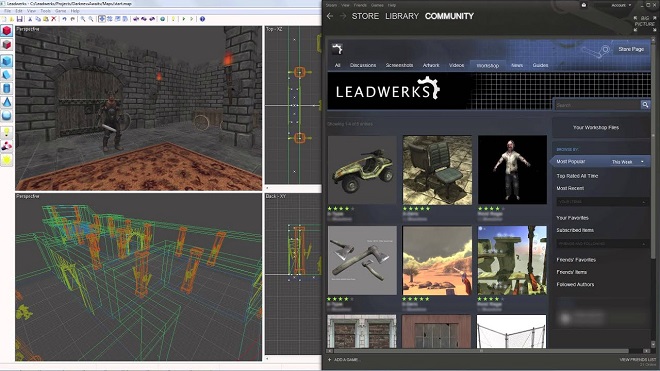Open the military jeep workshop item thumbnail
660x371 pixels.
coord(362,170)
